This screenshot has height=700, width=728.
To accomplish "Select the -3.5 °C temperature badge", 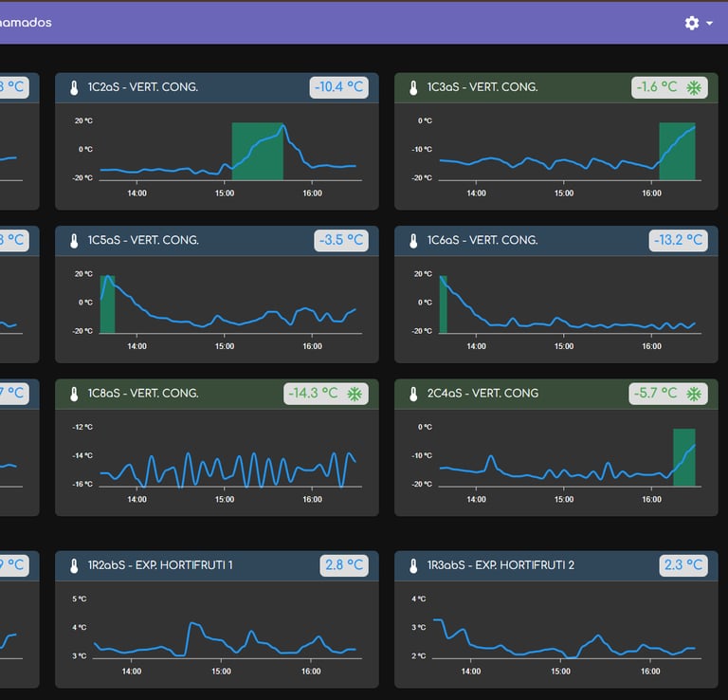I will pyautogui.click(x=341, y=241).
